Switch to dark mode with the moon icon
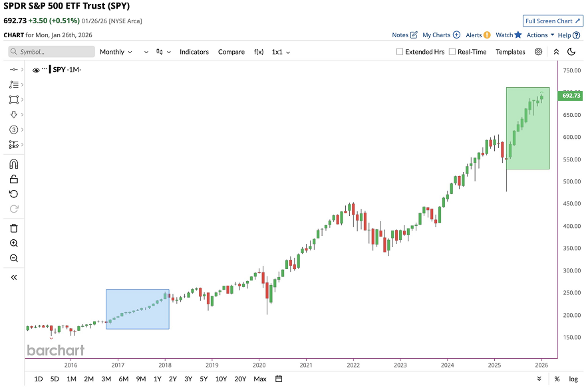Viewport: 588px width, 392px height. pos(571,51)
